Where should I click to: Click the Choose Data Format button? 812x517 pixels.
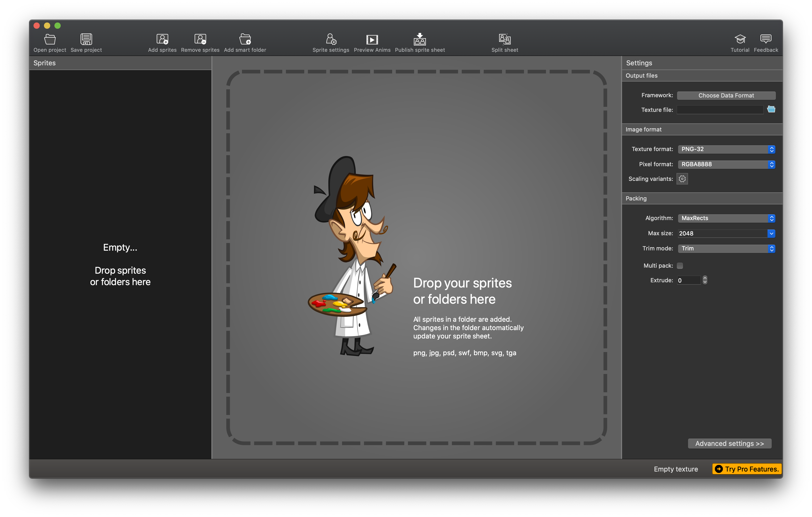point(726,96)
